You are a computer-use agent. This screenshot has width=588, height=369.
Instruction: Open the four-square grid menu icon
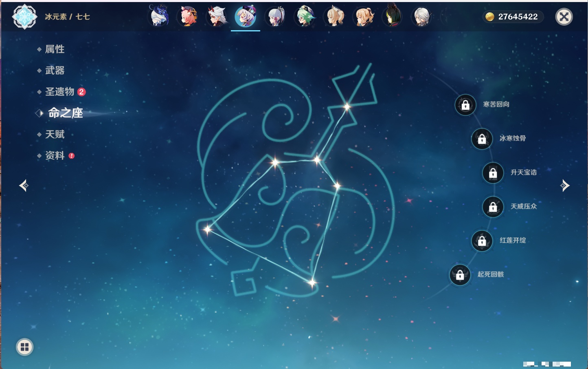[25, 347]
